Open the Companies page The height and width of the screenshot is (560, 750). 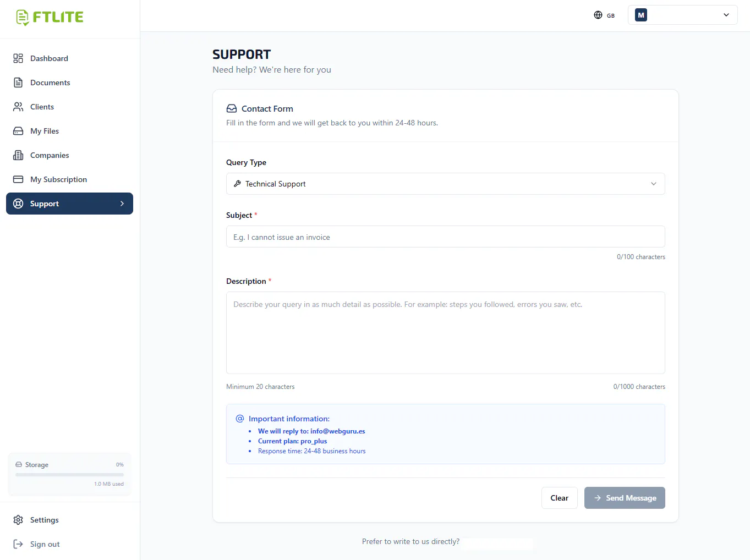tap(69, 155)
